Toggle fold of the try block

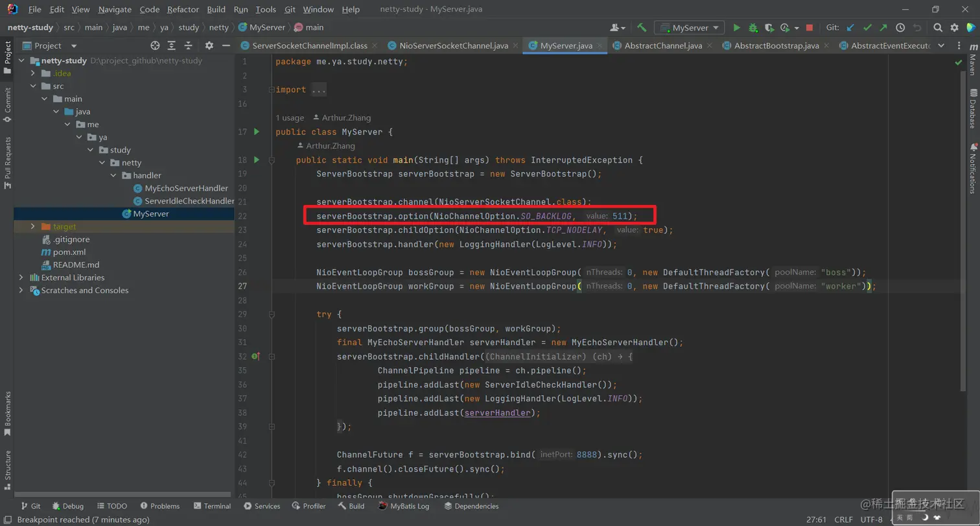[272, 314]
